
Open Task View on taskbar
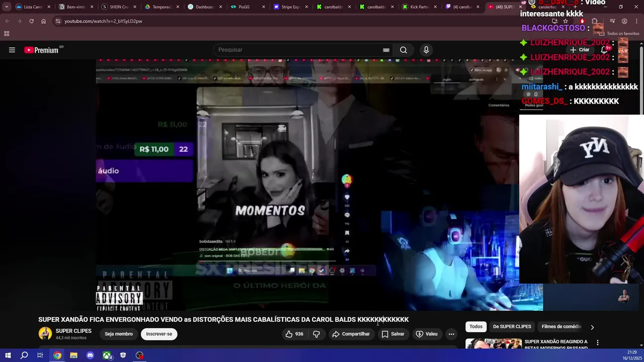coord(40,355)
